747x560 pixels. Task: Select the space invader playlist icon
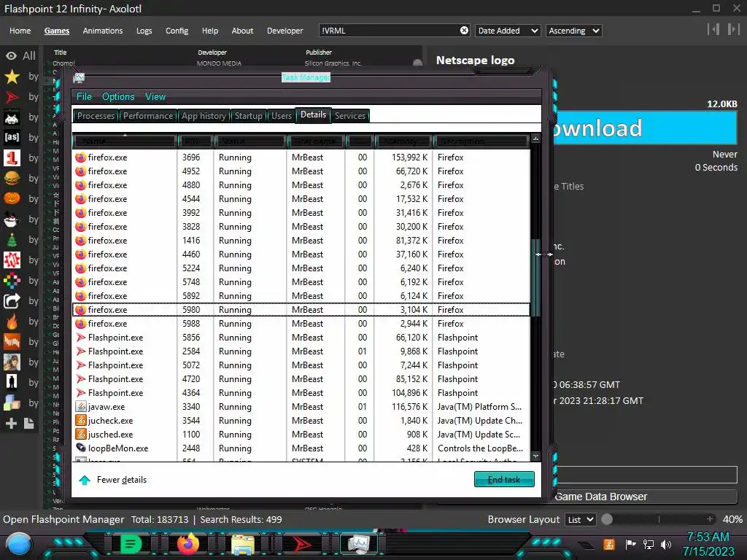pyautogui.click(x=12, y=117)
